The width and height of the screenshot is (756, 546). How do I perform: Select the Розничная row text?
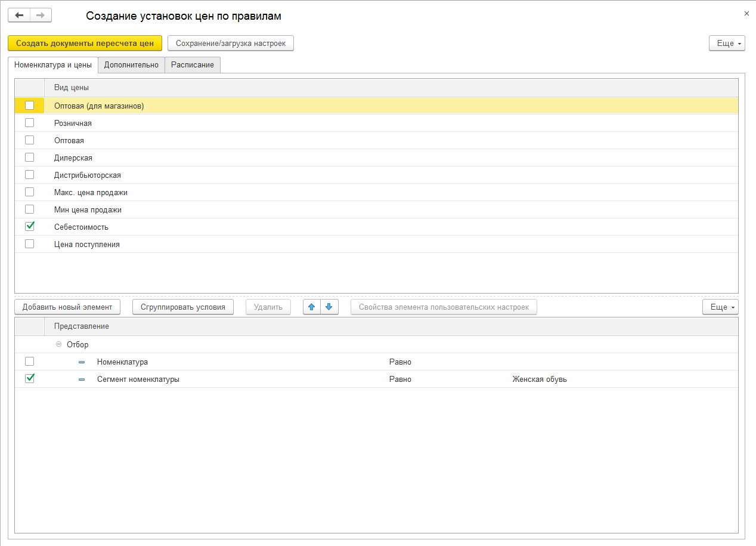click(73, 123)
